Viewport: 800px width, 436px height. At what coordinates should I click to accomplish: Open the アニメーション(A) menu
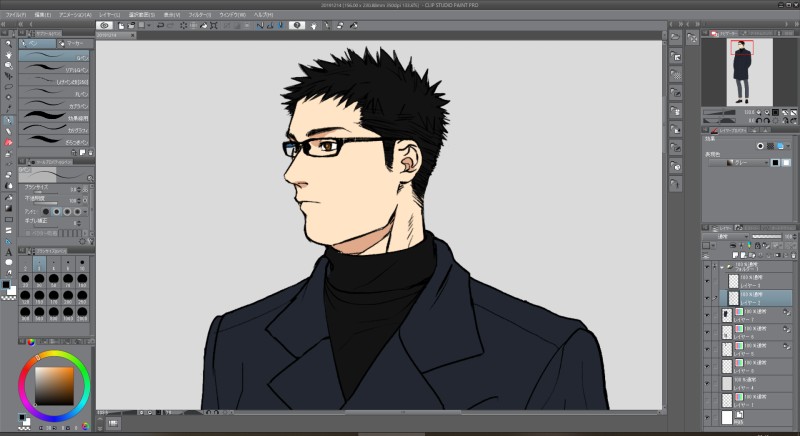coord(75,15)
